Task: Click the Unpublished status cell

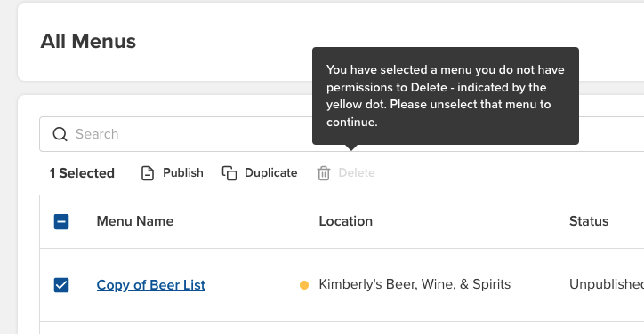Action: click(x=607, y=284)
